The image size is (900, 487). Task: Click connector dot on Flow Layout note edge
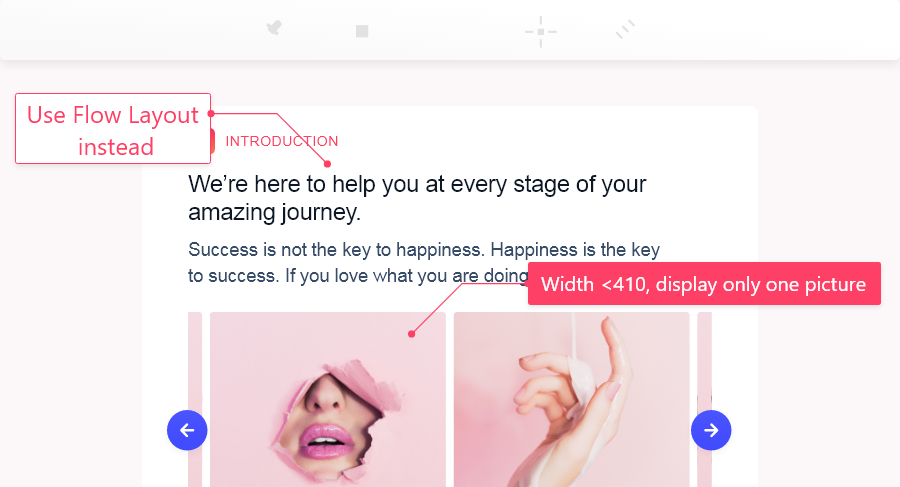click(x=211, y=114)
